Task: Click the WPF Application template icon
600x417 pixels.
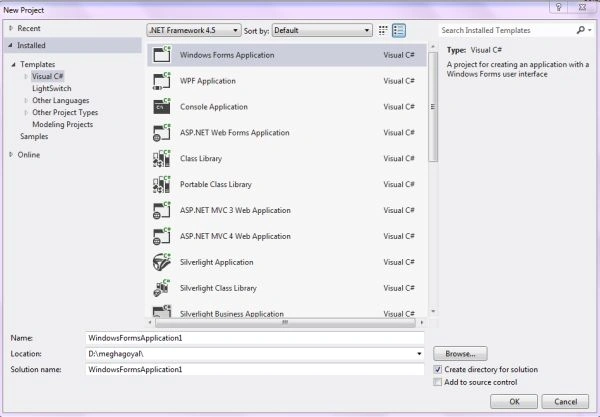Action: point(162,80)
